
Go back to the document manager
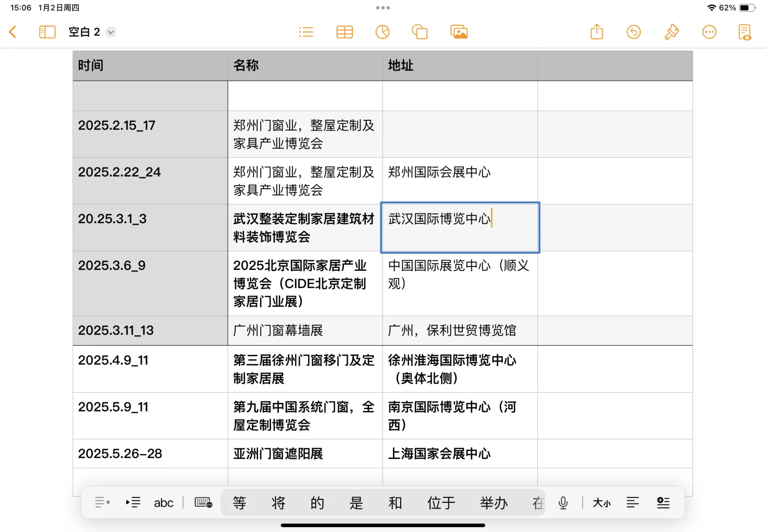click(x=13, y=32)
